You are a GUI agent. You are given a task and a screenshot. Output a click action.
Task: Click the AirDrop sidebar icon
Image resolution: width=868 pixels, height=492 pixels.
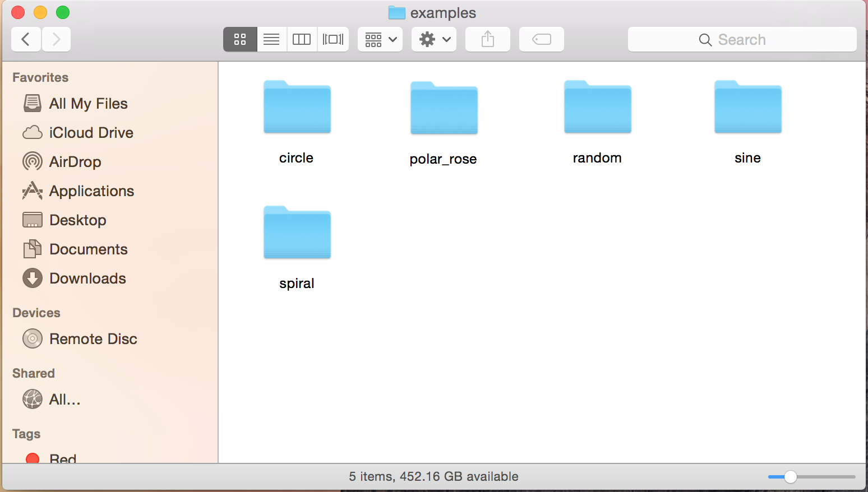pyautogui.click(x=33, y=161)
